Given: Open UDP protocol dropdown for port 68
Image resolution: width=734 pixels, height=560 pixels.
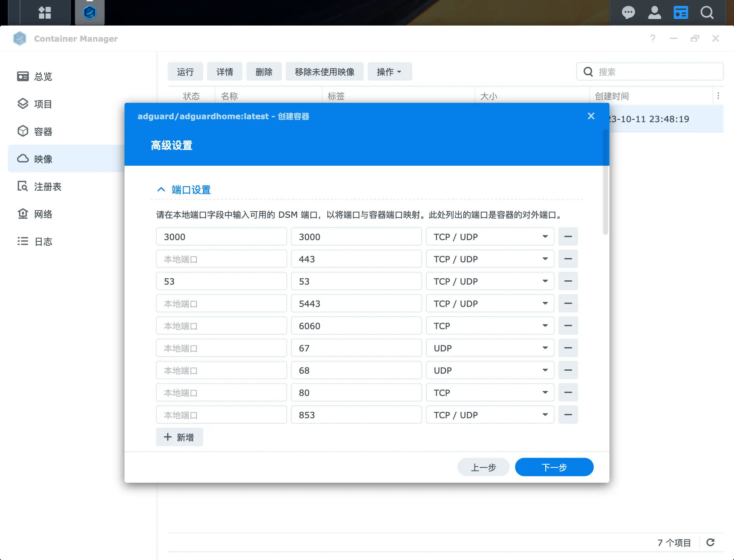Looking at the screenshot, I should pyautogui.click(x=490, y=370).
